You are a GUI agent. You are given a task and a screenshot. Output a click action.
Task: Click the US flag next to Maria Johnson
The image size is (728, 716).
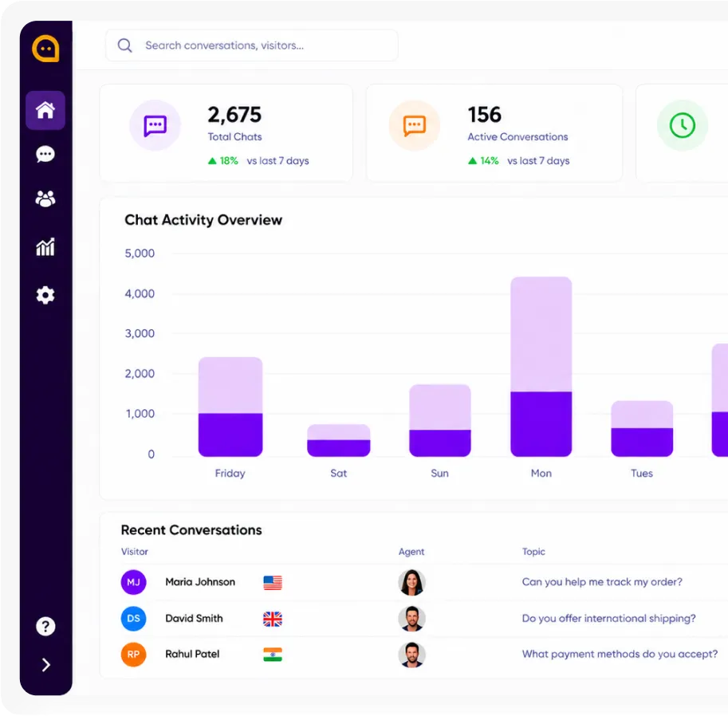tap(273, 583)
